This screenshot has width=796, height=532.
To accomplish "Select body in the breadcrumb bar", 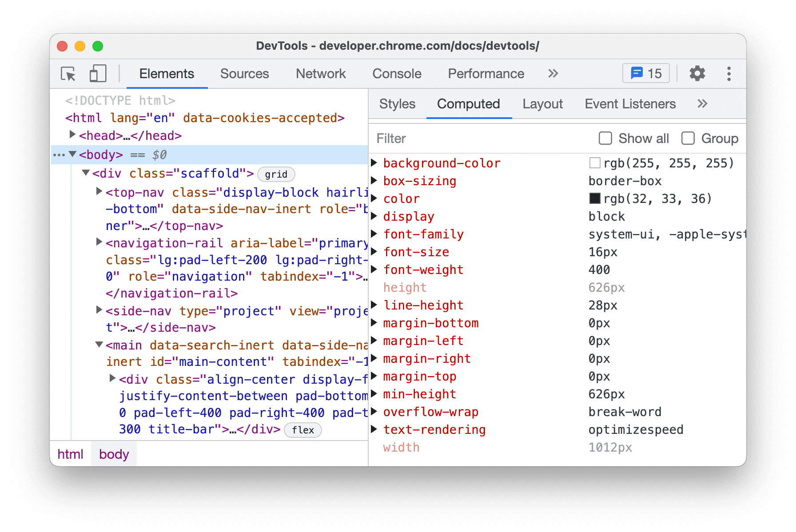I will pos(114,454).
